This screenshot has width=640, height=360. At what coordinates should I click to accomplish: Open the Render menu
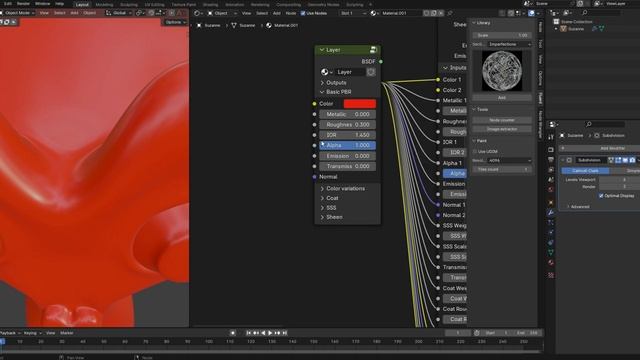click(23, 4)
